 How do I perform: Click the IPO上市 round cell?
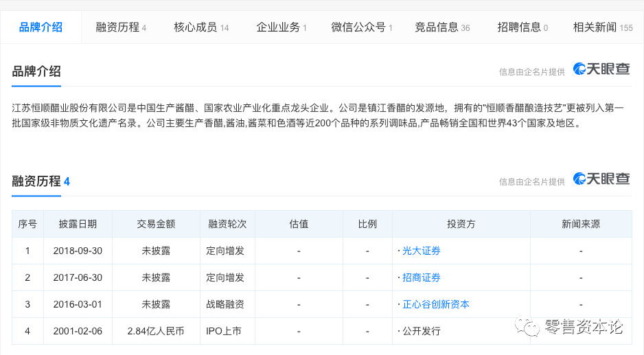click(x=227, y=331)
